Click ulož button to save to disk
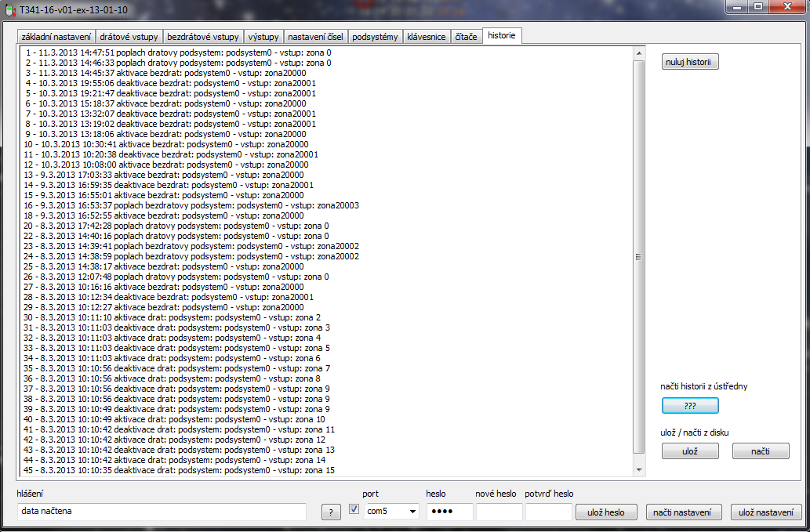This screenshot has height=532, width=810. click(x=689, y=451)
